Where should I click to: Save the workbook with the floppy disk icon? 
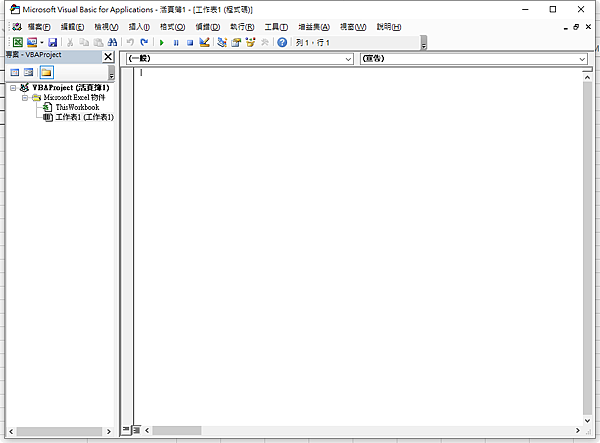click(52, 42)
